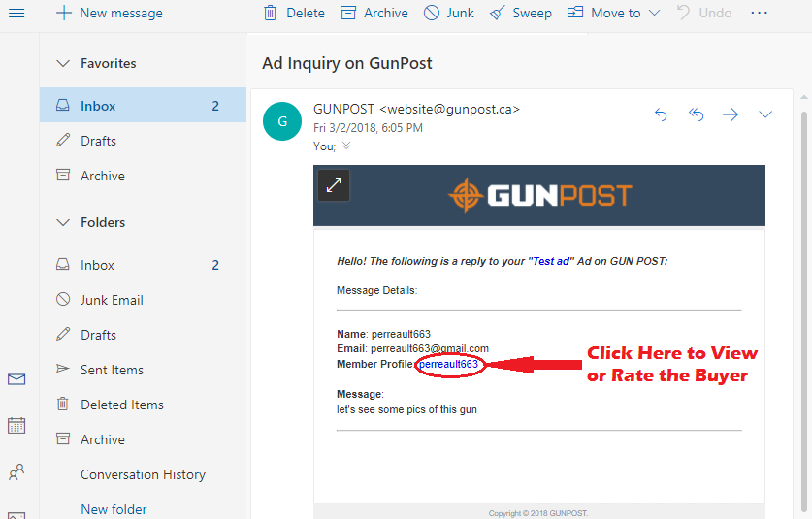Click the GUNPOST logo banner
This screenshot has height=519, width=812.
539,195
